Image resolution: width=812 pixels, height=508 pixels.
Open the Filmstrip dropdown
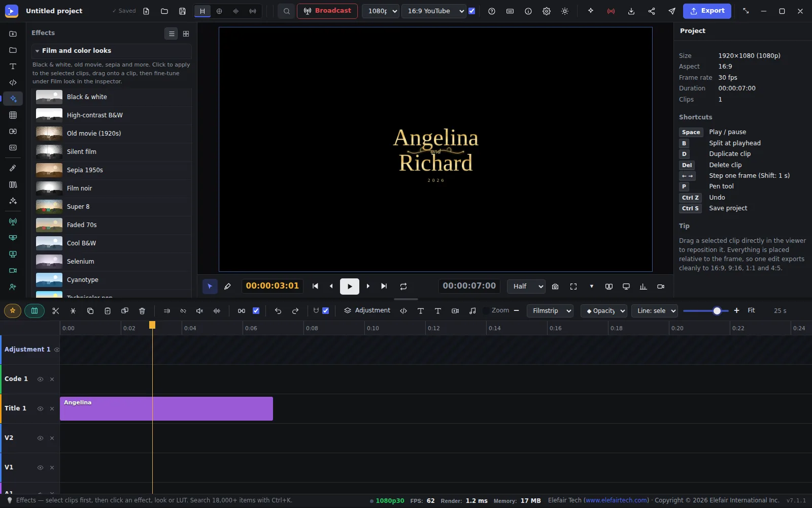[550, 311]
